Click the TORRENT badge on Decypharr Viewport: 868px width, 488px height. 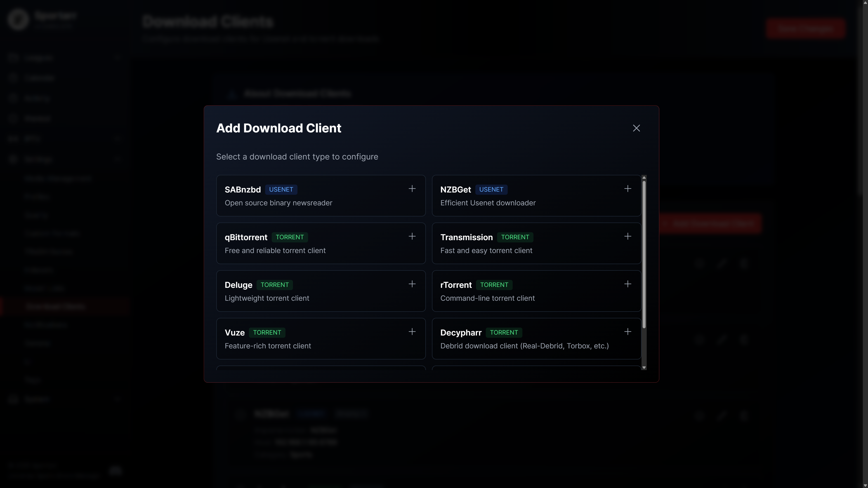point(504,332)
